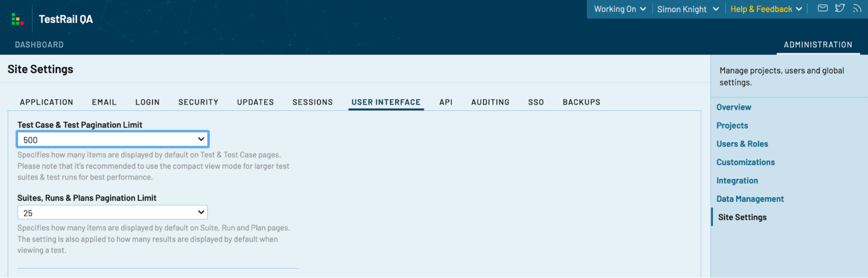
Task: Open Customizations in sidebar
Action: click(x=745, y=162)
